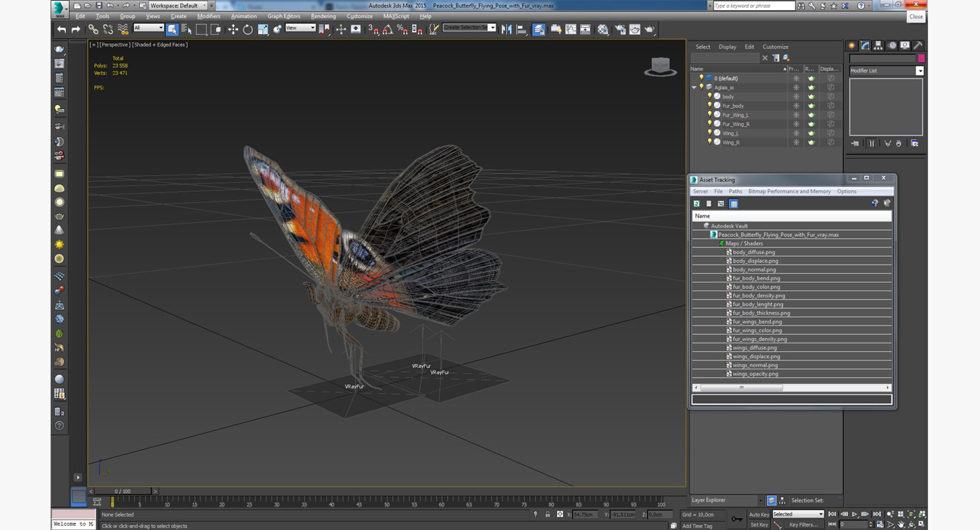
Task: Open the Create Selection Set dropdown
Action: click(x=469, y=28)
